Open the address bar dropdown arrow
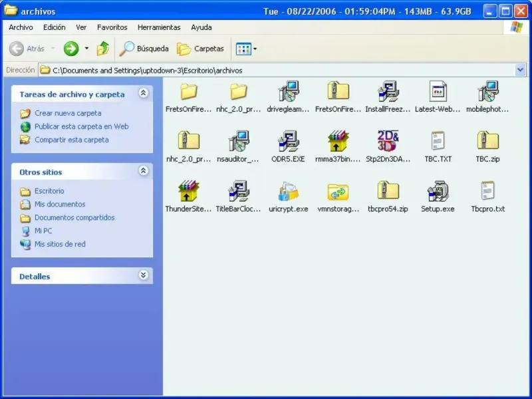 tap(520, 70)
